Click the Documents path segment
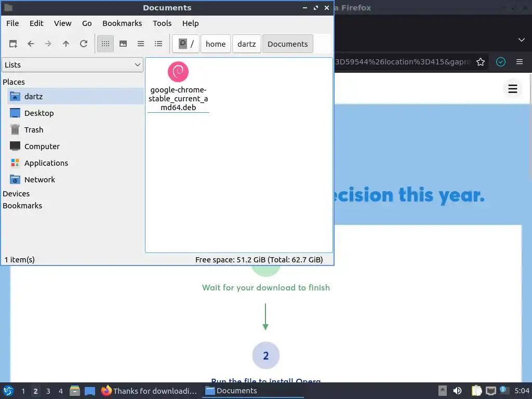This screenshot has height=399, width=532. coord(288,44)
